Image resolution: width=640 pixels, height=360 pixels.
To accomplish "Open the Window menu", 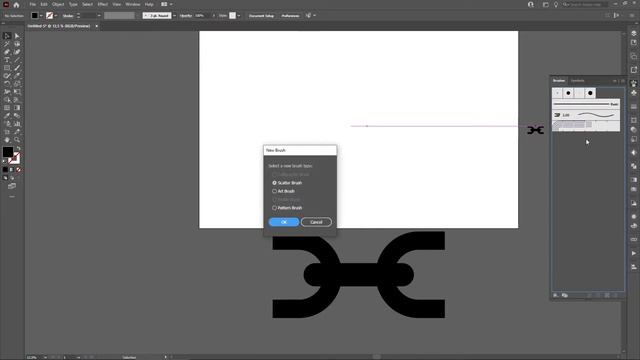I will (133, 4).
